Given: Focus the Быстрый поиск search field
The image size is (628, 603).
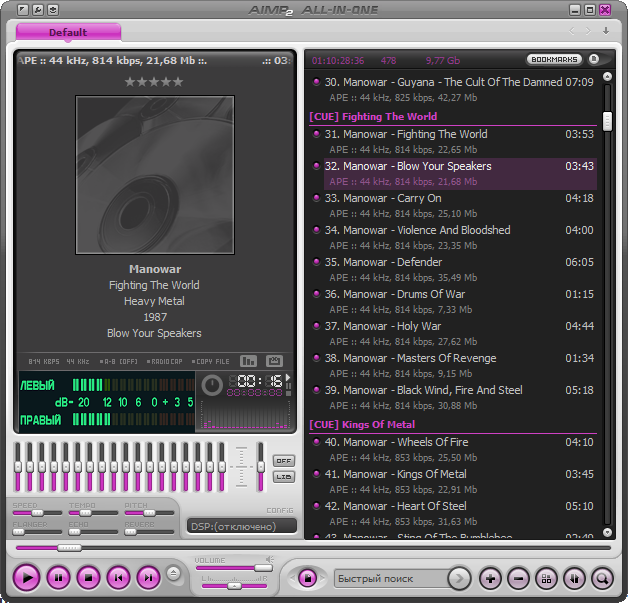Looking at the screenshot, I should tap(392, 579).
